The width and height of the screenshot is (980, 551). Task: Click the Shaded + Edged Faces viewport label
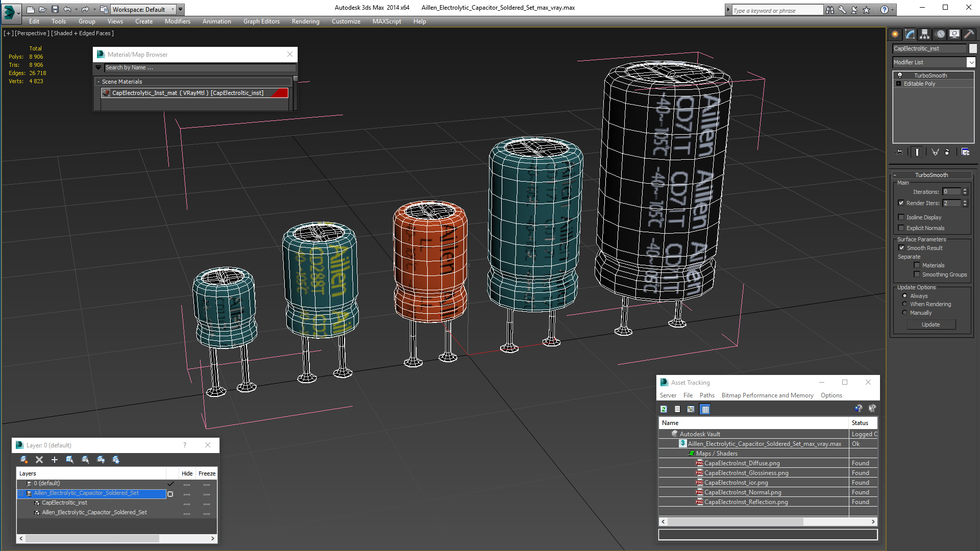click(83, 33)
